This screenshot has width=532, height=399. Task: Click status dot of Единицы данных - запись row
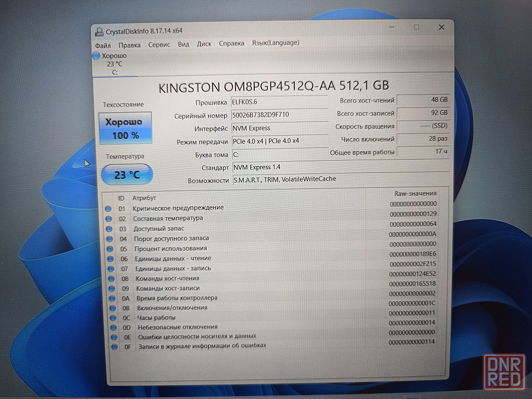[x=111, y=269]
